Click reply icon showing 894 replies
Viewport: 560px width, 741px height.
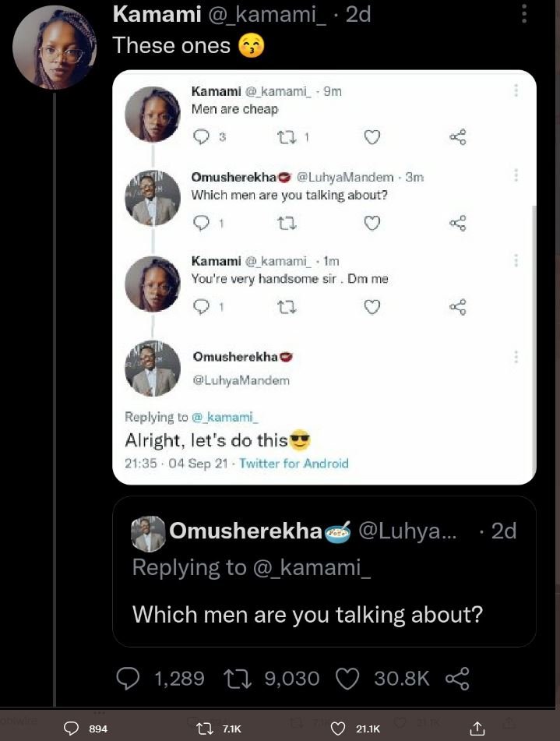72,729
